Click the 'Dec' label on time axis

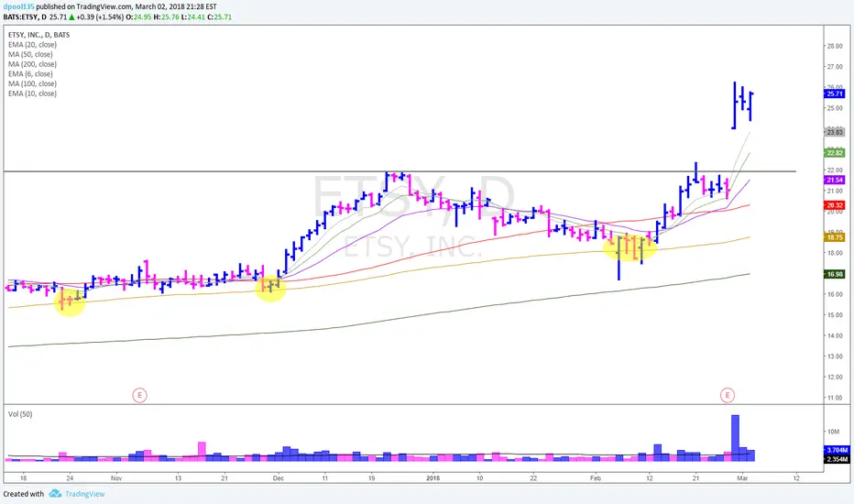(x=279, y=477)
